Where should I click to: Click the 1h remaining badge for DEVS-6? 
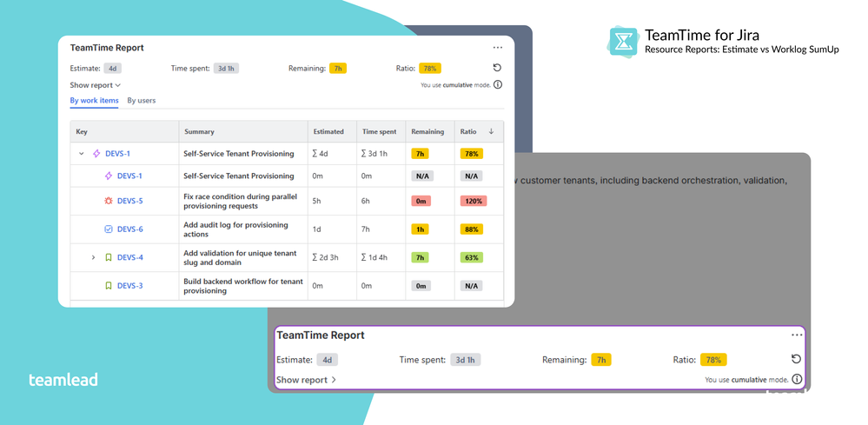tap(420, 229)
